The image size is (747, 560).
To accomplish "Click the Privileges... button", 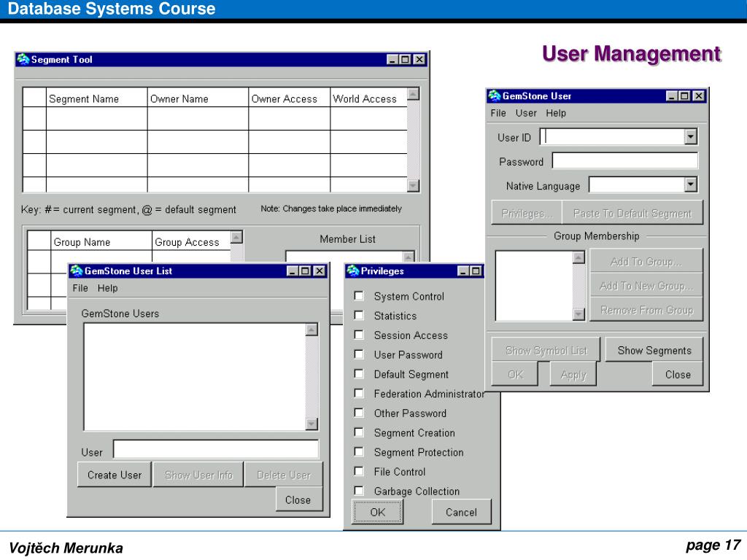I will 527,214.
